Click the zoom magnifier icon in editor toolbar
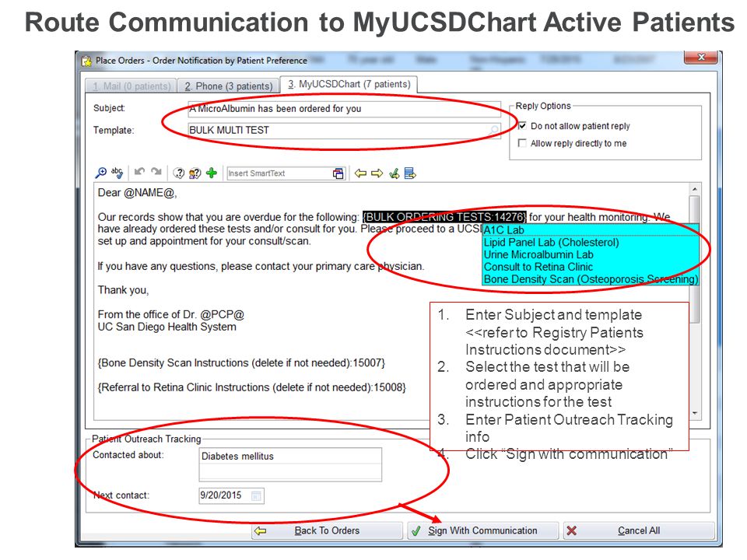The width and height of the screenshot is (747, 560). pos(101,173)
